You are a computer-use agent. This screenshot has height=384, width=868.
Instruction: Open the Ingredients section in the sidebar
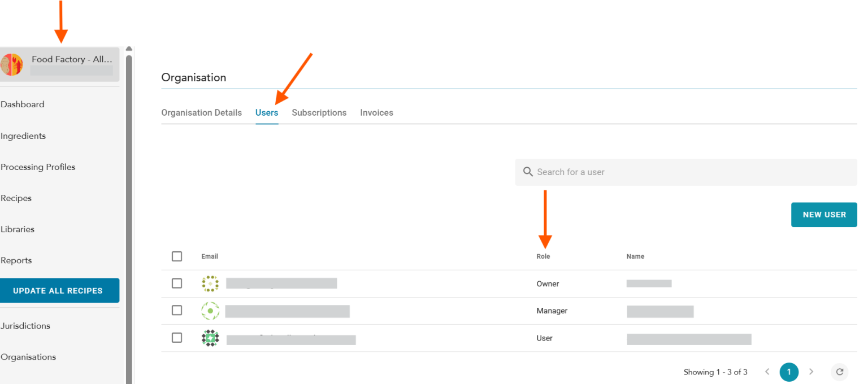(x=23, y=136)
